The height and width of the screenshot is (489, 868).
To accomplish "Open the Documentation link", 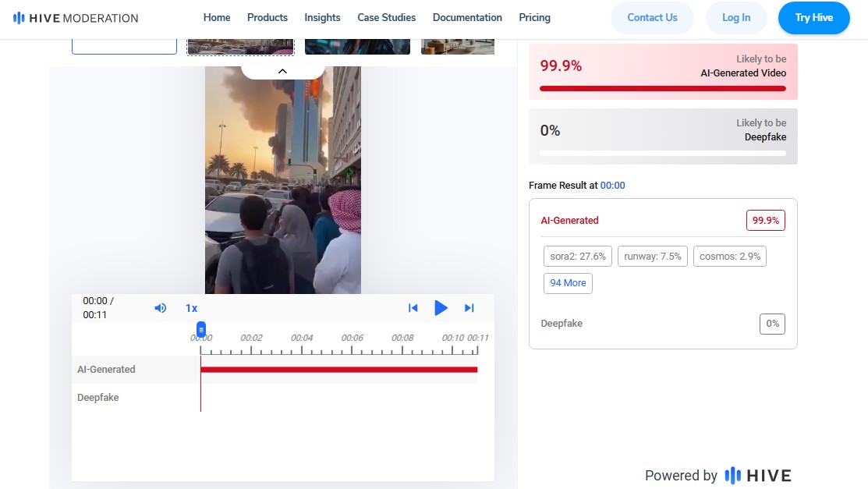I will pyautogui.click(x=467, y=17).
